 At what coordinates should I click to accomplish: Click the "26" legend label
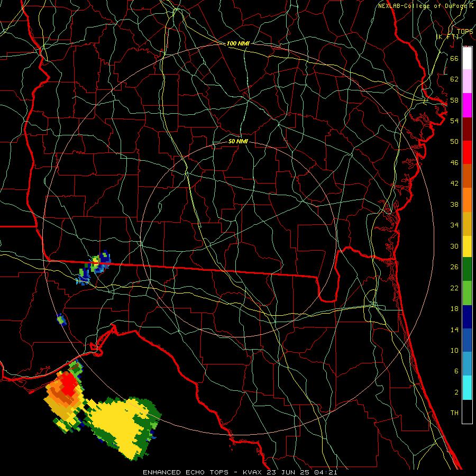454,267
